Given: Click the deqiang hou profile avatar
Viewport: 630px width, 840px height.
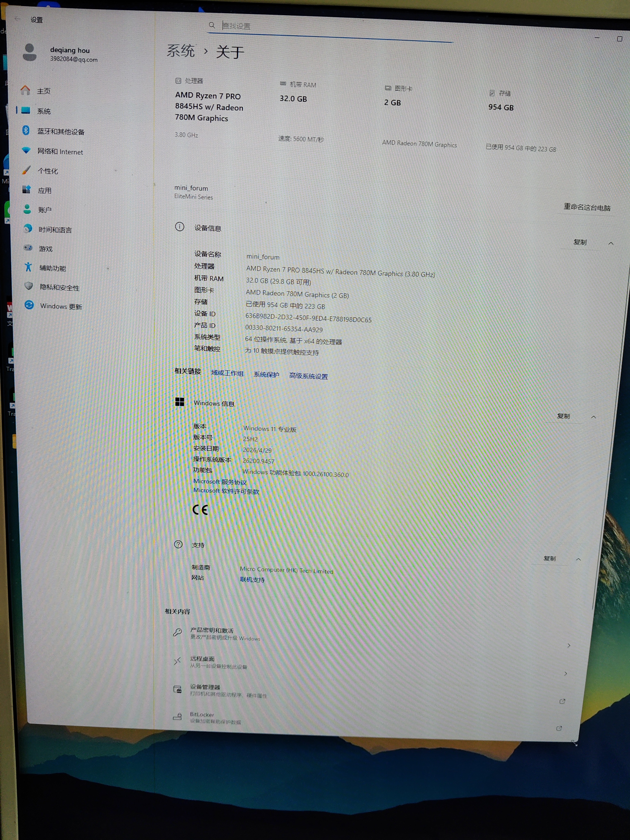Looking at the screenshot, I should (x=30, y=52).
